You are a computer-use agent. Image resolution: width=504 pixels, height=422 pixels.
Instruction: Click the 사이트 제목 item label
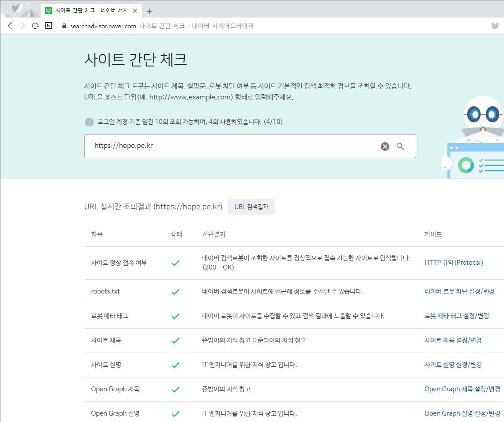pos(106,340)
